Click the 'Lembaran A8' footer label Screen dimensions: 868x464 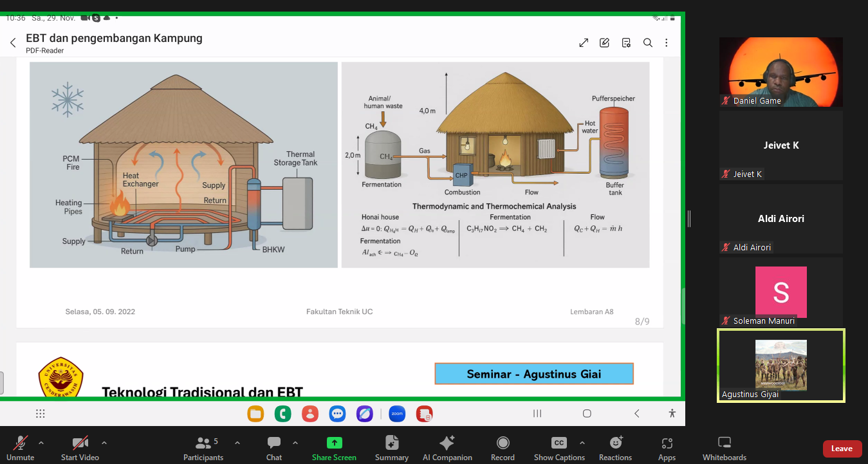(592, 311)
